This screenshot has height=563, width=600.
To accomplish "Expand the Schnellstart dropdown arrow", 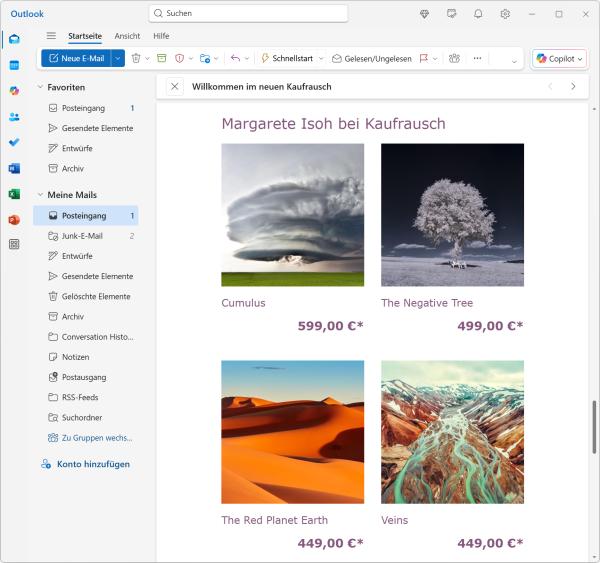I will [321, 59].
